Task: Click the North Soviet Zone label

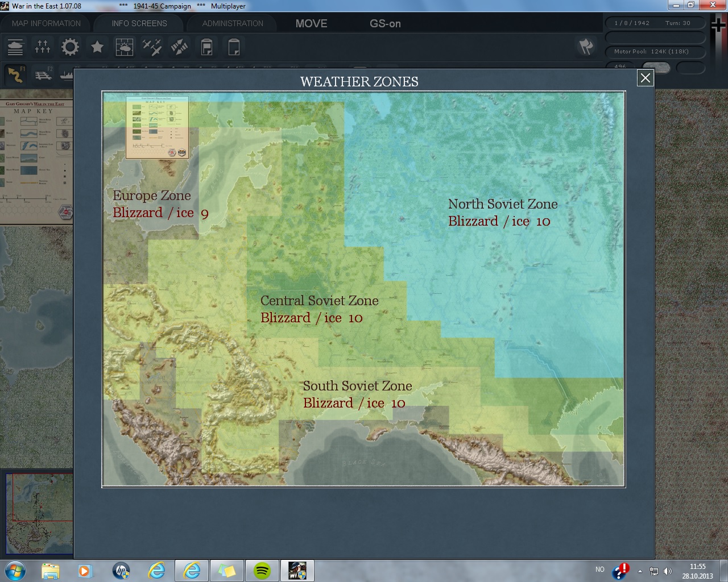Action: click(x=503, y=204)
